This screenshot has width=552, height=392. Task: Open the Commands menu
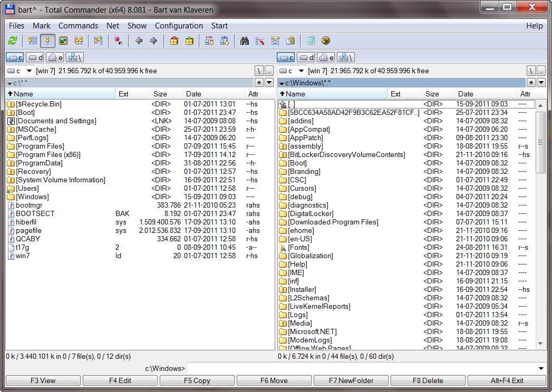78,26
